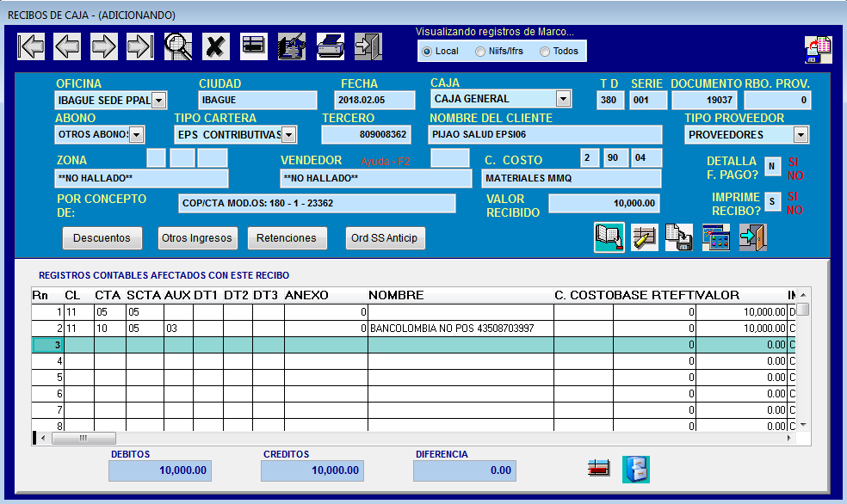847x504 pixels.
Task: Click the POR CONCEPTO DE field
Action: click(x=317, y=204)
